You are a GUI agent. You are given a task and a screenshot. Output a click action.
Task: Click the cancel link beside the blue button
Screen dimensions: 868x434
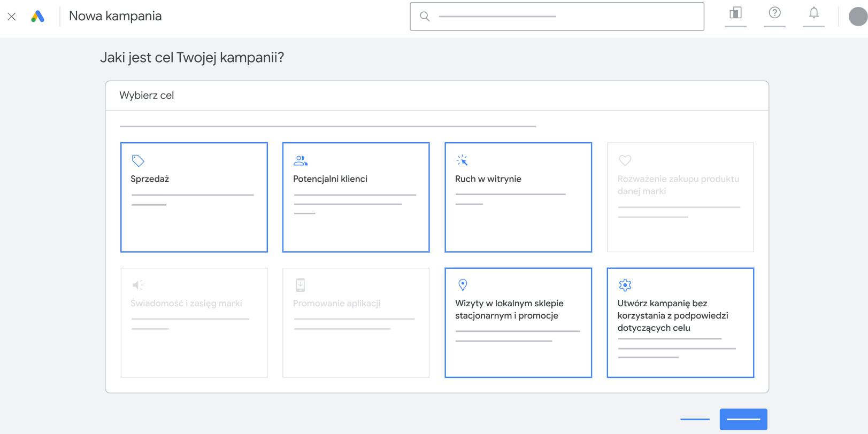(x=695, y=420)
